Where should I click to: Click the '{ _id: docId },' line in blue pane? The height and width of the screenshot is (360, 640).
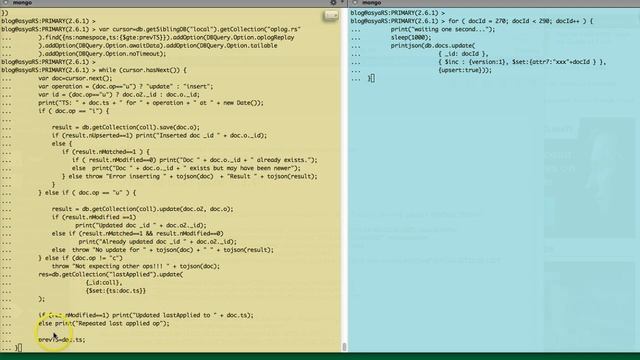coord(463,54)
